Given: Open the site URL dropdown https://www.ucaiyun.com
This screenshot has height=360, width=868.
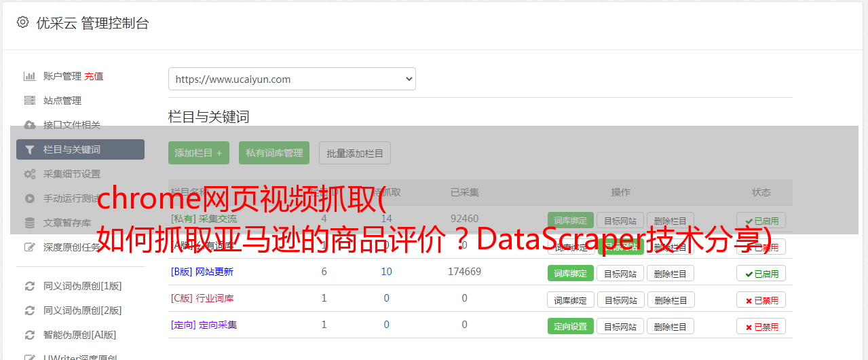Looking at the screenshot, I should click(292, 79).
